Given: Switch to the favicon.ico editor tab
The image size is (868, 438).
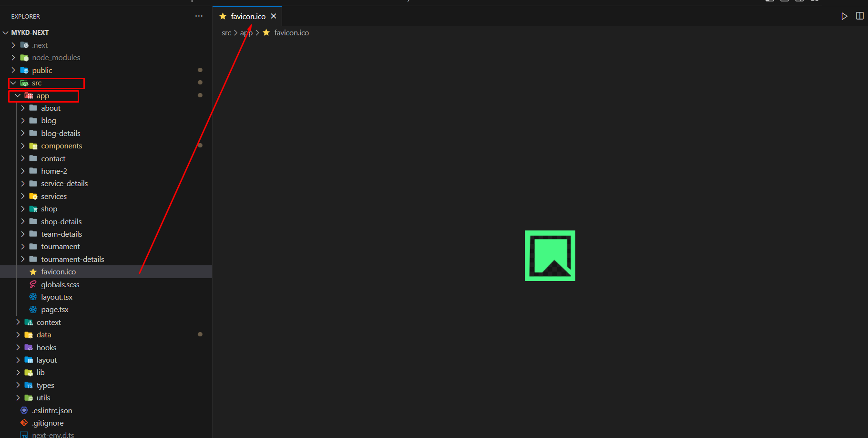Looking at the screenshot, I should coord(247,16).
